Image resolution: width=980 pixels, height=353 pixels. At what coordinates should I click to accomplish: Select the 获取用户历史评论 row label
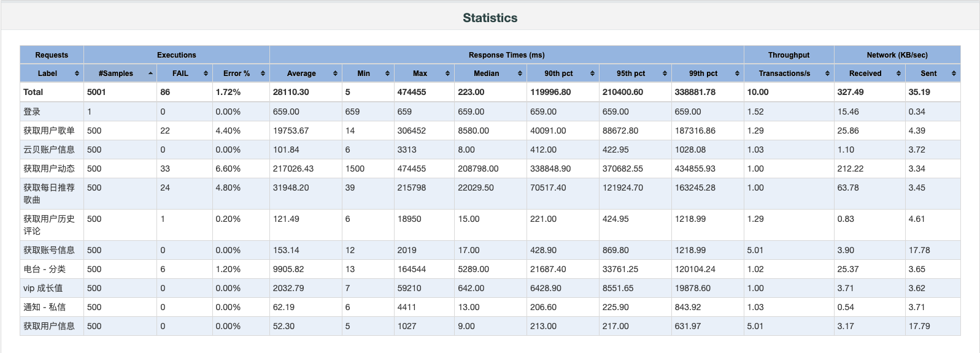(49, 225)
